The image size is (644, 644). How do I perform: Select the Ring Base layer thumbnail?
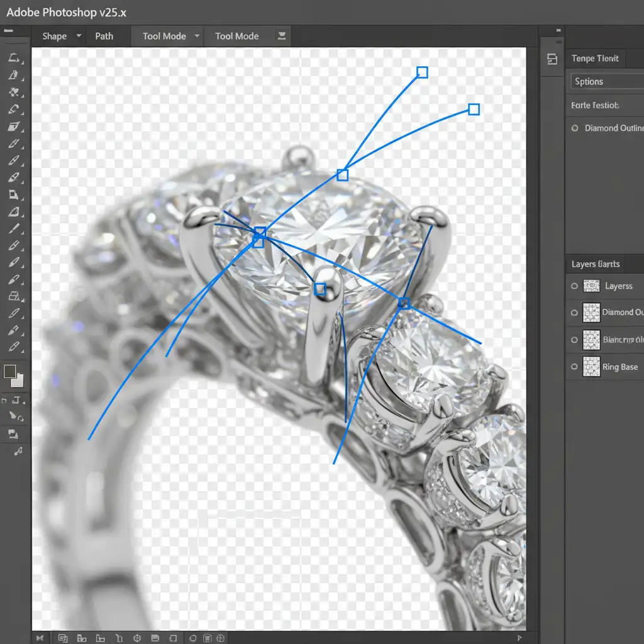tap(591, 366)
